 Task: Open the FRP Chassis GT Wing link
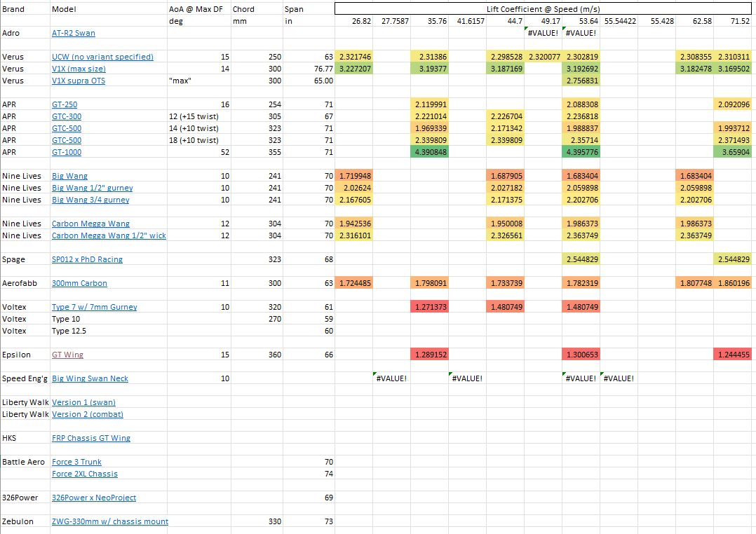91,438
